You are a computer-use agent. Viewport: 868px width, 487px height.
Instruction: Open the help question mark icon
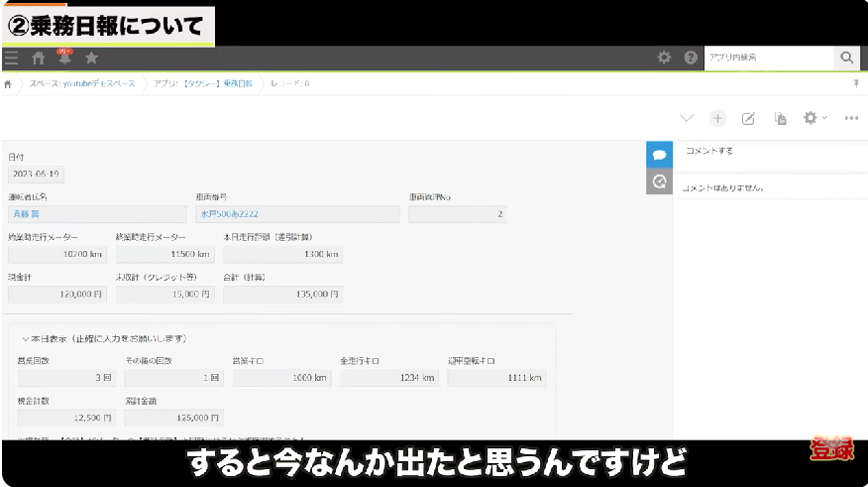[691, 59]
